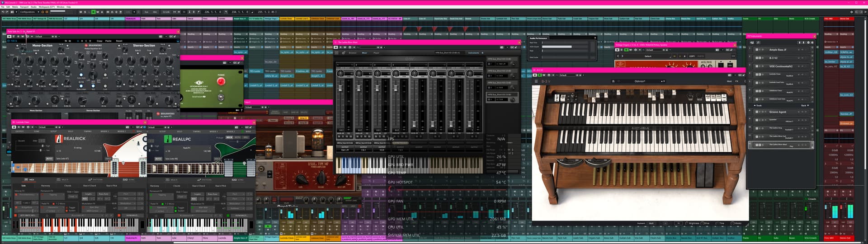Image resolution: width=868 pixels, height=244 pixels.
Task: Open the Transport menu
Action: tap(24, 7)
